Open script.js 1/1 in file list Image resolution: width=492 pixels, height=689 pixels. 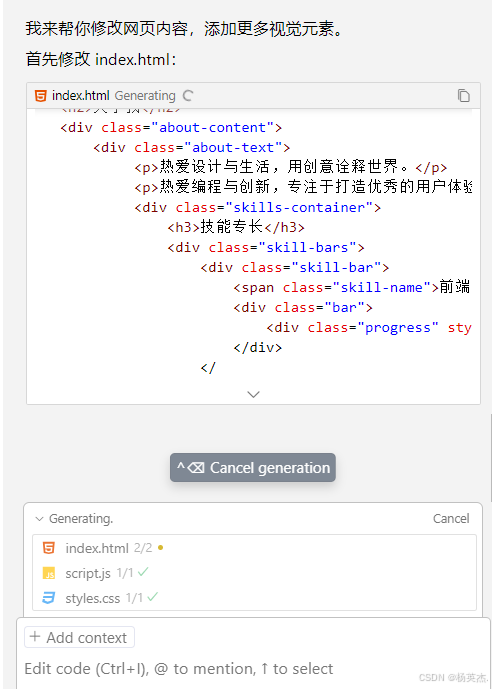(x=254, y=573)
